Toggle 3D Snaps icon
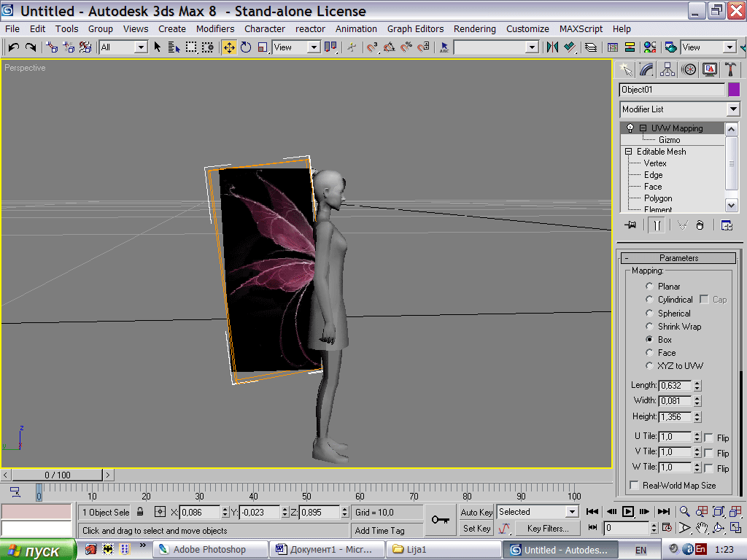 [x=372, y=47]
